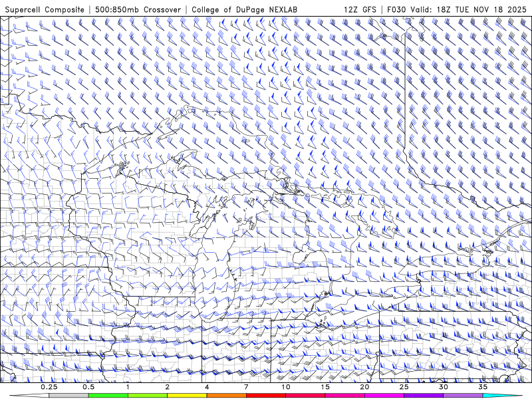
Task: Click the '30' scale label
Action: tap(443, 387)
